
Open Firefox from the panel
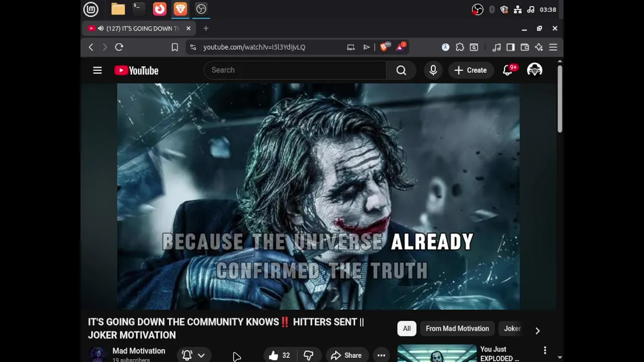159,9
